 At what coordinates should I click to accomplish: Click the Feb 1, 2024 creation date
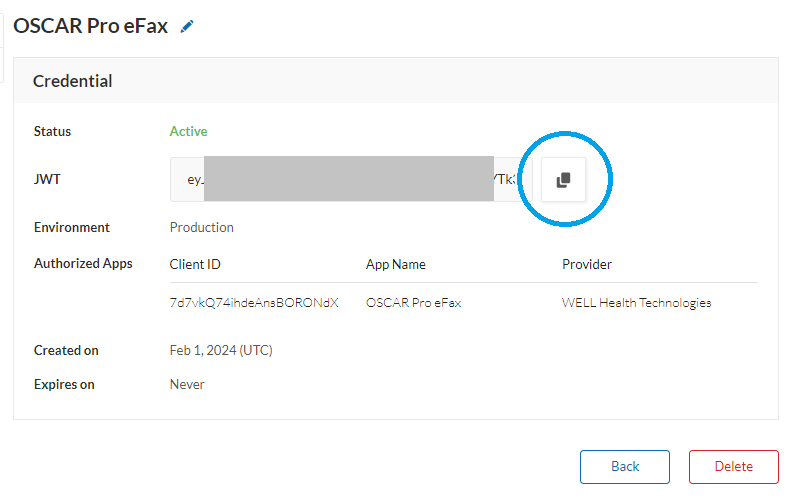[221, 351]
